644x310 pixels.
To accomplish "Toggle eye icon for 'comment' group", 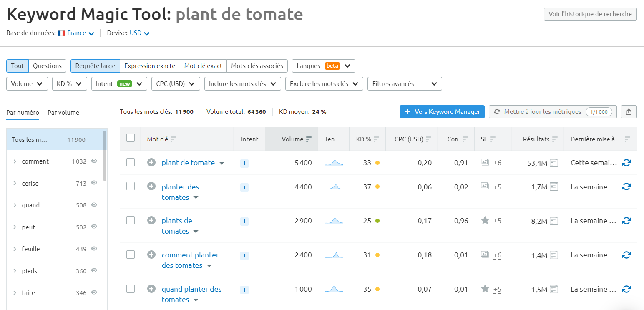I will 94,161.
